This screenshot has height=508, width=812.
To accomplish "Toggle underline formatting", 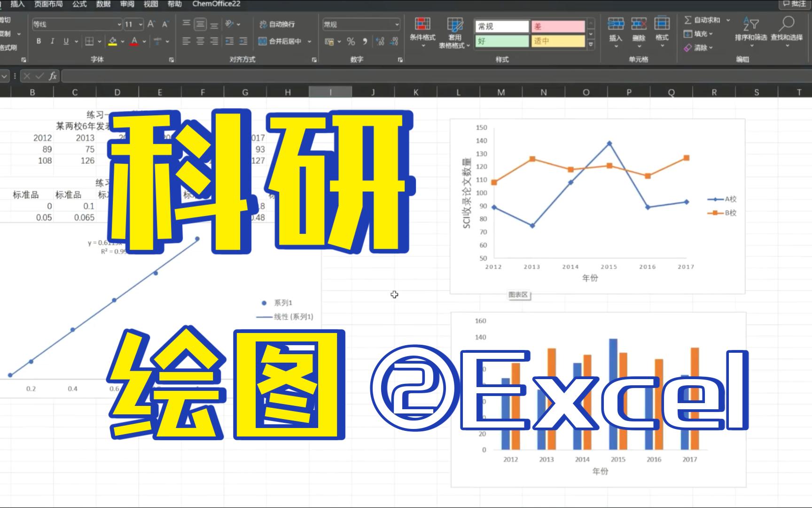I will (66, 41).
